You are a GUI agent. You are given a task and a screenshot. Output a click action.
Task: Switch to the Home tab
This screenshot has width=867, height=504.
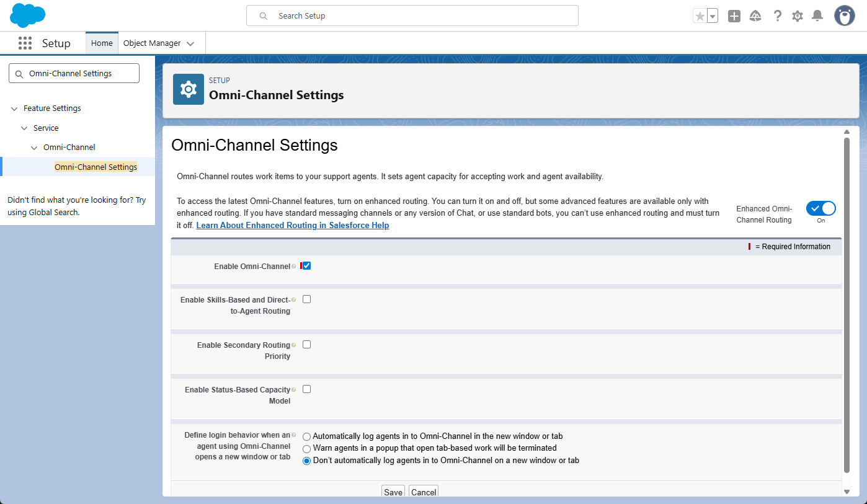point(102,43)
